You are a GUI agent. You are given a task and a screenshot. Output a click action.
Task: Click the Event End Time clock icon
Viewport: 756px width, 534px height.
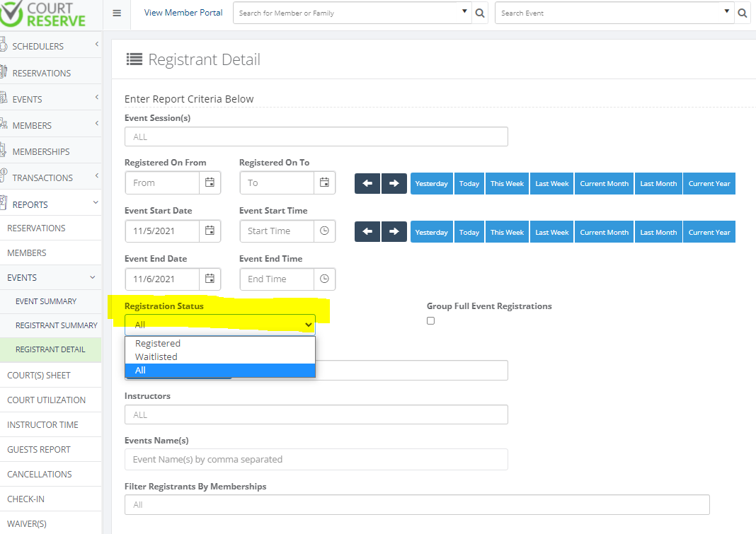[x=324, y=279]
